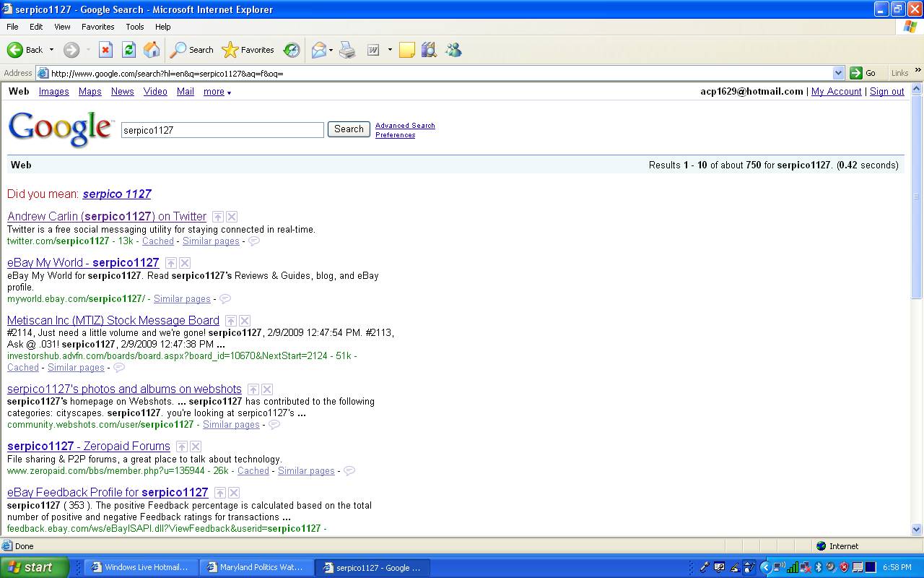Screen dimensions: 924x578
Task: Click the Mail envelope toolbar icon
Action: (318, 50)
